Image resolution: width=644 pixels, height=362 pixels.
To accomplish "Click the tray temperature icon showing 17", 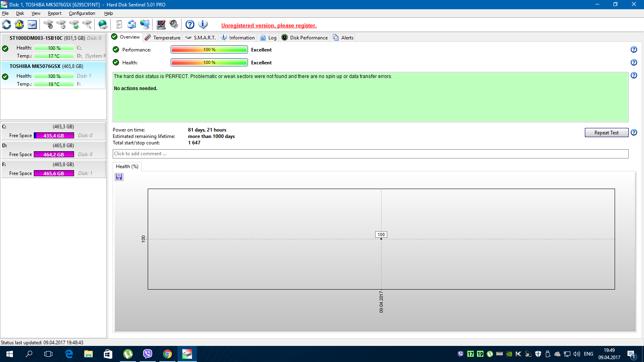I will 471,354.
